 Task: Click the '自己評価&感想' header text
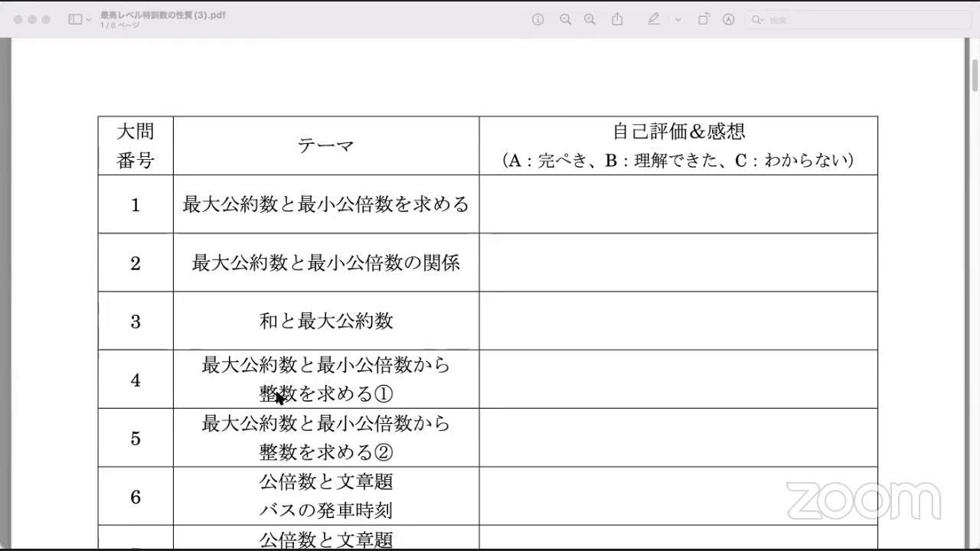[678, 131]
